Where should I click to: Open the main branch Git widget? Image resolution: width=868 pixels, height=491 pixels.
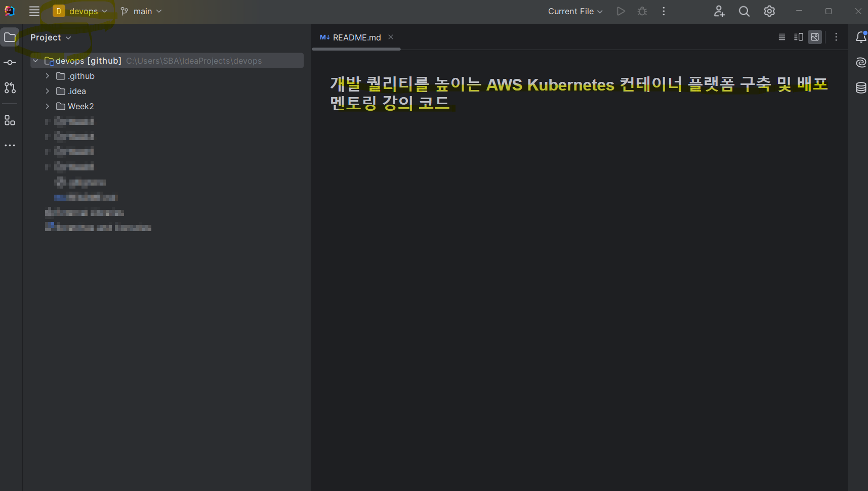[141, 11]
